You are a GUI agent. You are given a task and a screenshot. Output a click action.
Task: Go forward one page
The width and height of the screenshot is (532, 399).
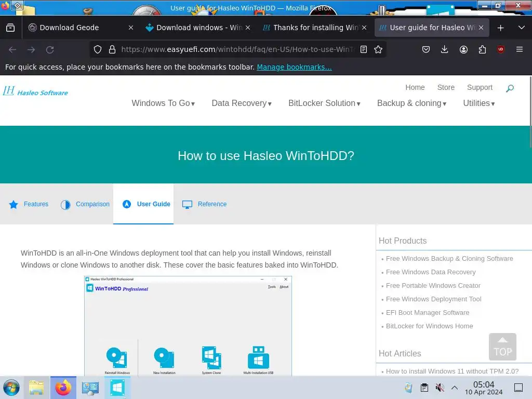(x=31, y=50)
